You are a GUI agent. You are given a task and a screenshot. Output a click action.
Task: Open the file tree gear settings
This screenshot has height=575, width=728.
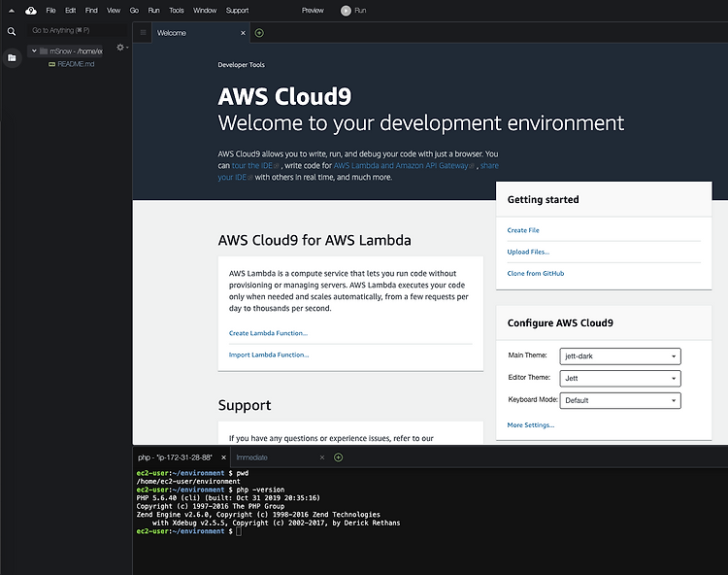[120, 47]
